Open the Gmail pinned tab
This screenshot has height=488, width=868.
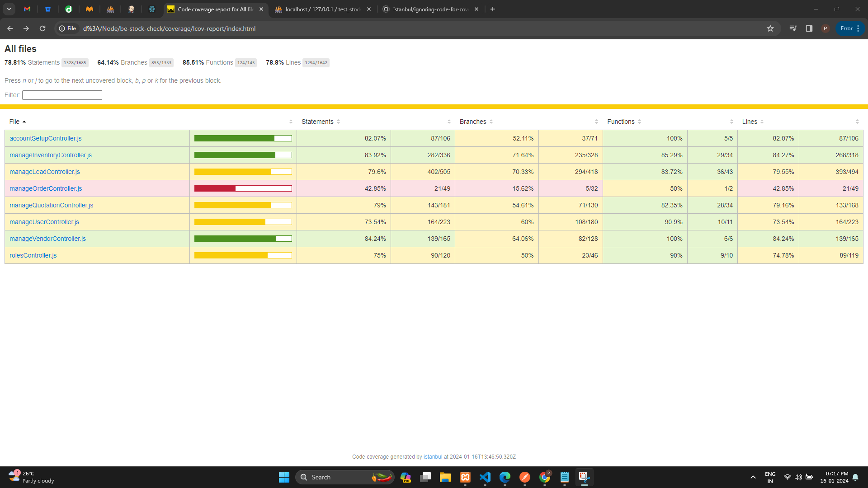coord(27,9)
